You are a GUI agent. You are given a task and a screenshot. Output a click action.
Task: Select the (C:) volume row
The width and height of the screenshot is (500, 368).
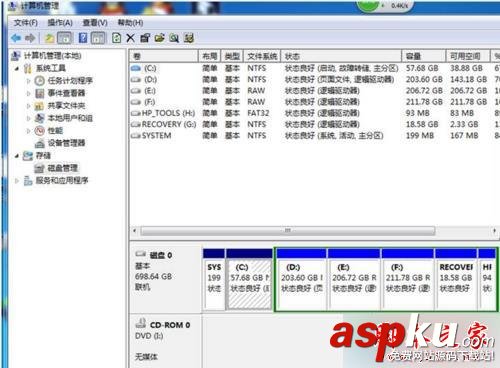pyautogui.click(x=315, y=68)
